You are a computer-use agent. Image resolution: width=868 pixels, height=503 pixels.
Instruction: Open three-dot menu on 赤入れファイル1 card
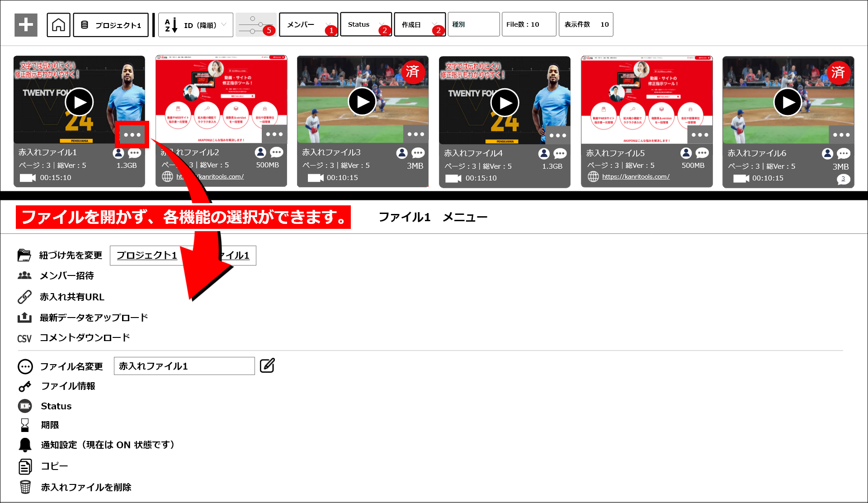pos(132,135)
